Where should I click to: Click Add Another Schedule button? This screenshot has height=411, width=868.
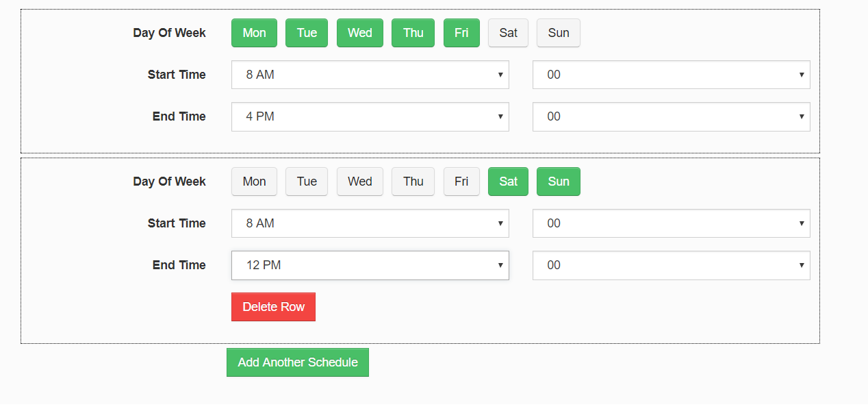coord(298,362)
